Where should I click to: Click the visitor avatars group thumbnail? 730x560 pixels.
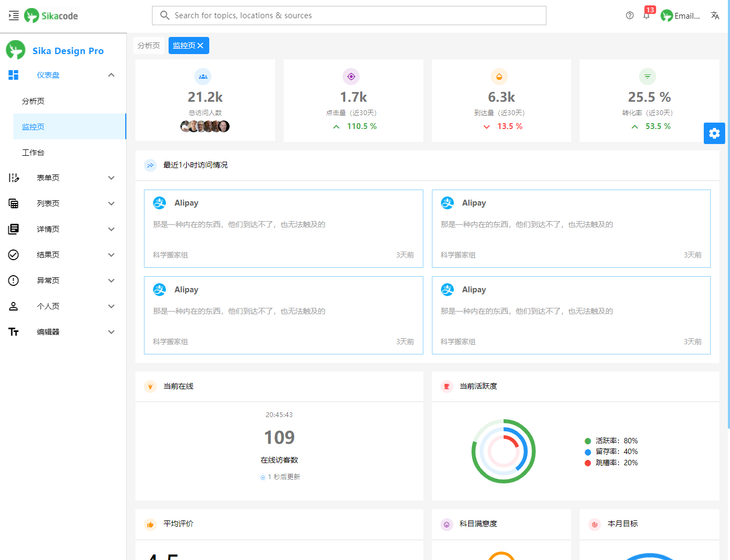205,126
